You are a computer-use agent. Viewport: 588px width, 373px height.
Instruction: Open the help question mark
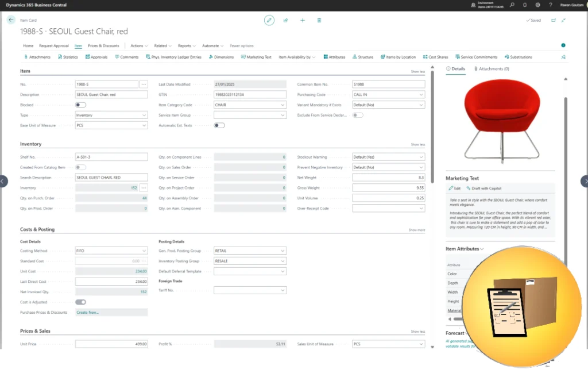coord(551,5)
